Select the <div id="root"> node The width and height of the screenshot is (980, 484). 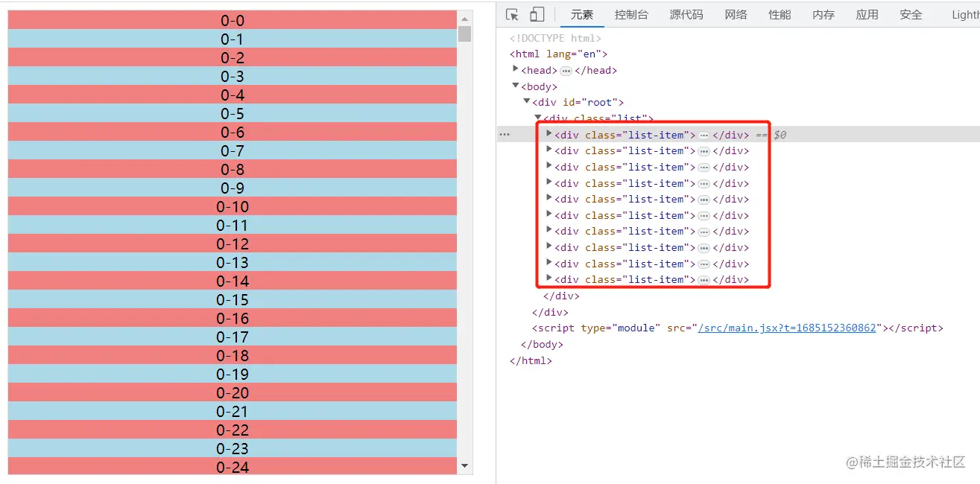point(578,103)
